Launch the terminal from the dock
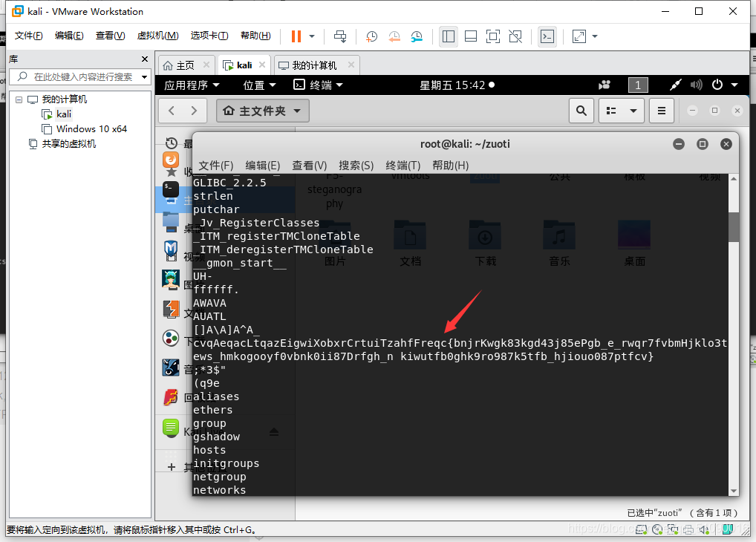Image resolution: width=756 pixels, height=542 pixels. coord(171,189)
